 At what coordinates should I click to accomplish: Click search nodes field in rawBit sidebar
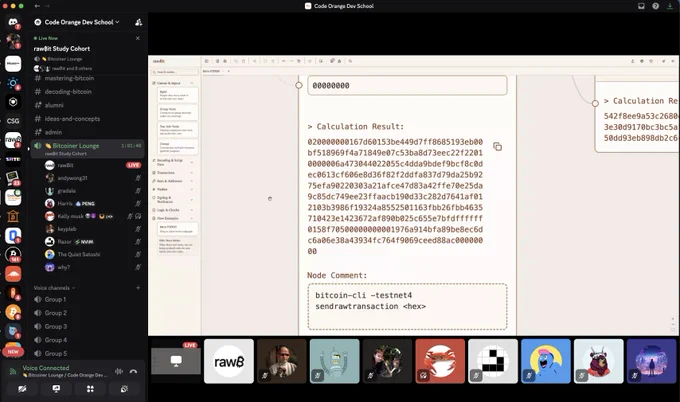point(175,72)
